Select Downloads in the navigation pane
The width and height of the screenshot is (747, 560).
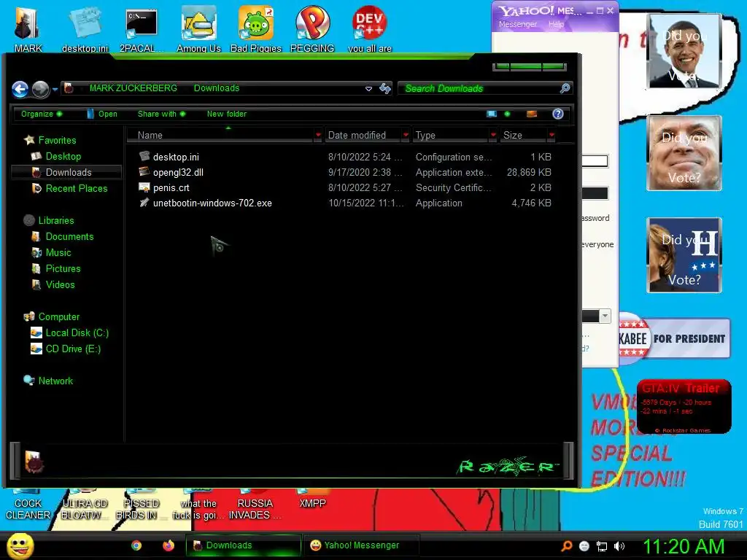tap(66, 172)
